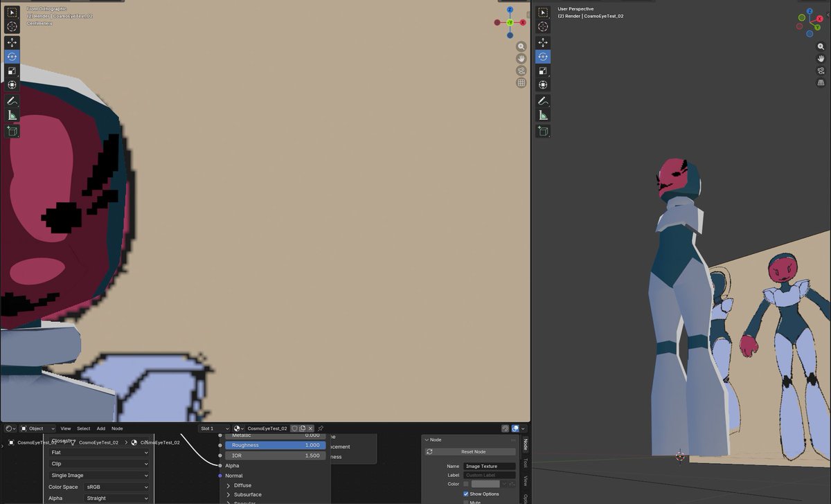Viewport: 831px width, 504px height.
Task: Select the Transform tool in left viewport
Action: click(12, 85)
